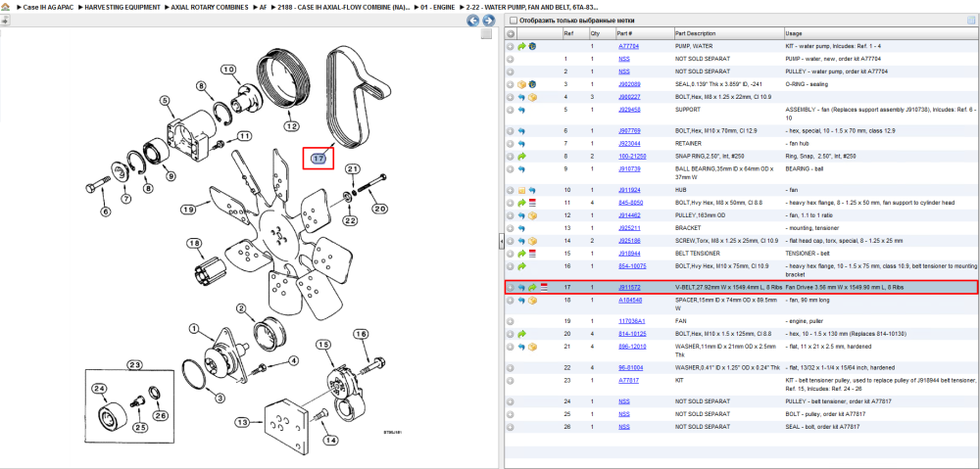980x469 pixels.
Task: Click the green arrow on the 854-10075 row
Action: pos(521,266)
